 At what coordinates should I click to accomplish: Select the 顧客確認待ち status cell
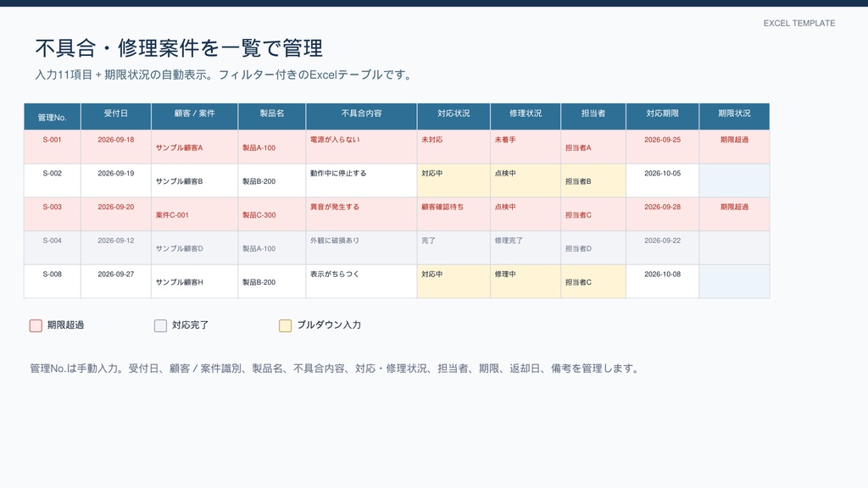[453, 214]
